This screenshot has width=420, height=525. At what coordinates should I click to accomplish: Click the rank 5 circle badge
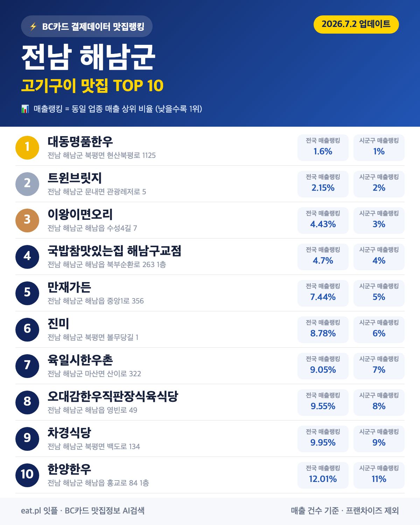27,293
